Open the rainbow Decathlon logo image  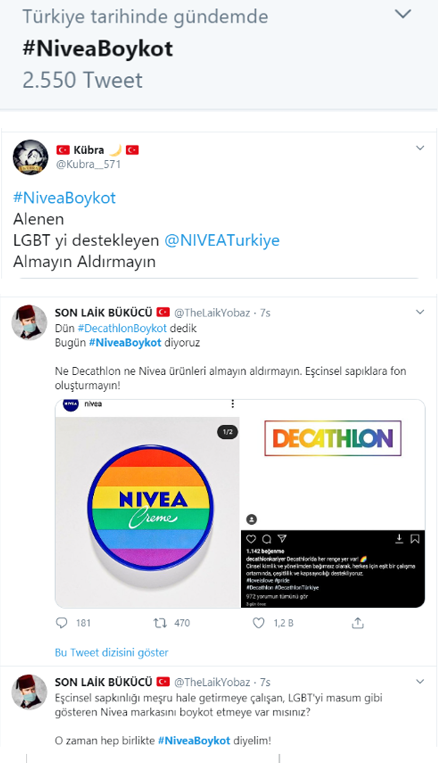333,438
